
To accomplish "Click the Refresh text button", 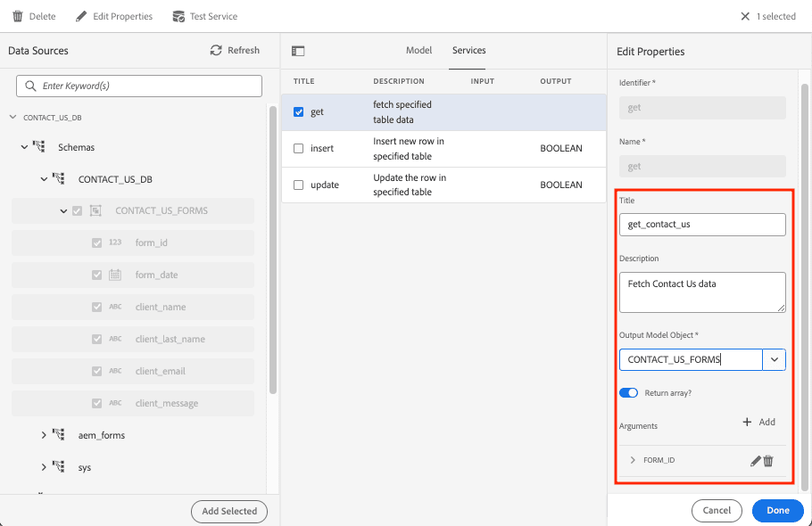I will (244, 50).
